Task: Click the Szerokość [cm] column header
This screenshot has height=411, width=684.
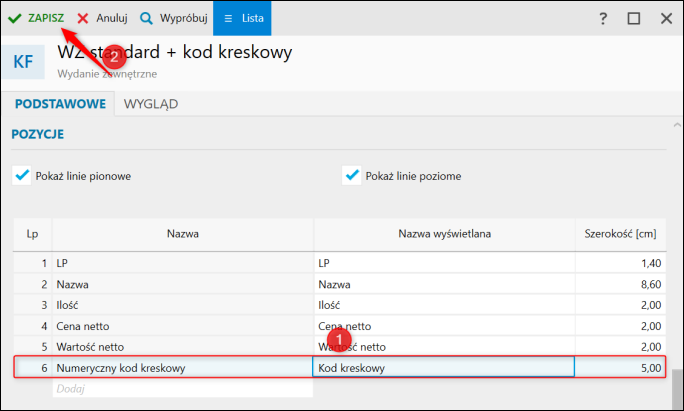Action: [x=620, y=233]
